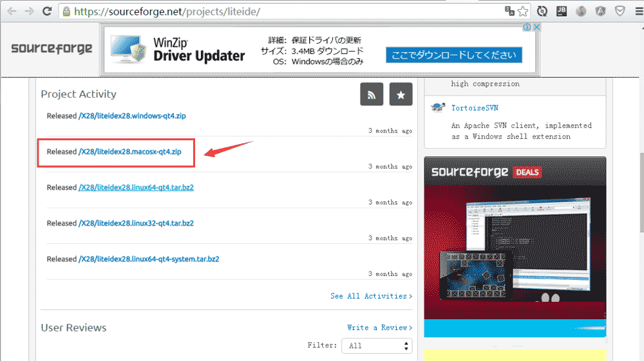Open the browser hamburger menu
The image size is (644, 361).
(x=639, y=11)
